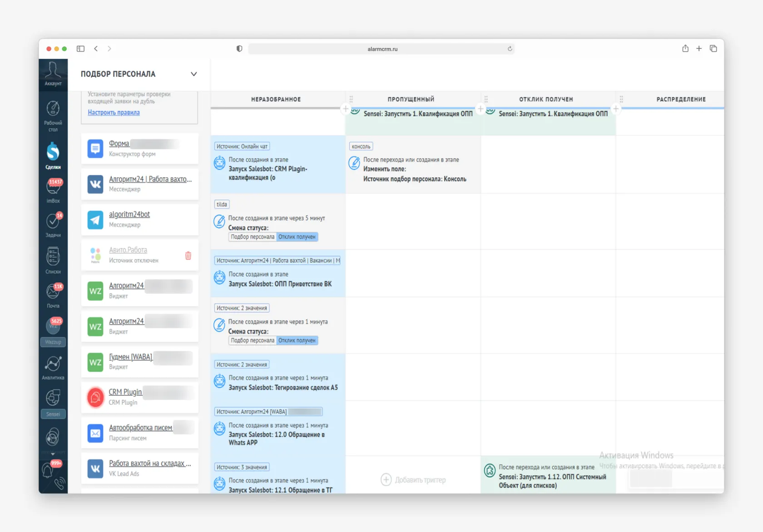Open the Сделки section in sidebar
This screenshot has width=763, height=532.
pyautogui.click(x=53, y=155)
